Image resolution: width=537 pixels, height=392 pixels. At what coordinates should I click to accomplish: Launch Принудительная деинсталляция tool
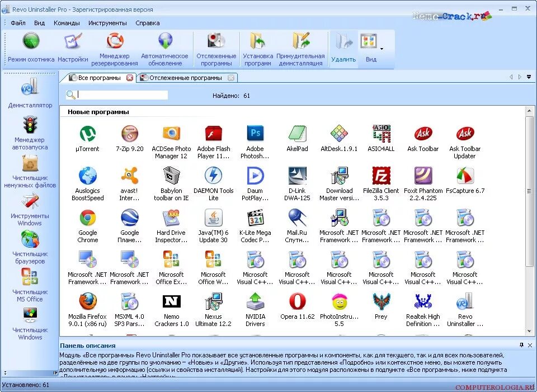[x=300, y=50]
